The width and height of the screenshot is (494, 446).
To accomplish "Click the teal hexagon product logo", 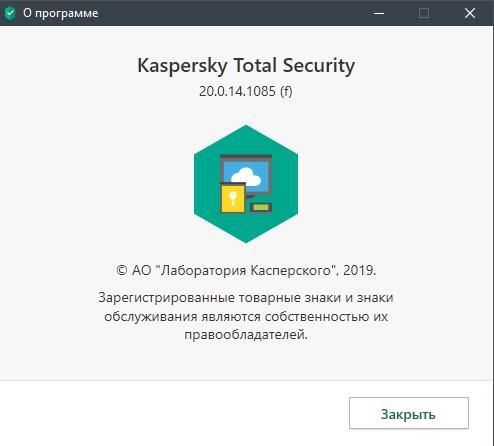I will point(246,184).
